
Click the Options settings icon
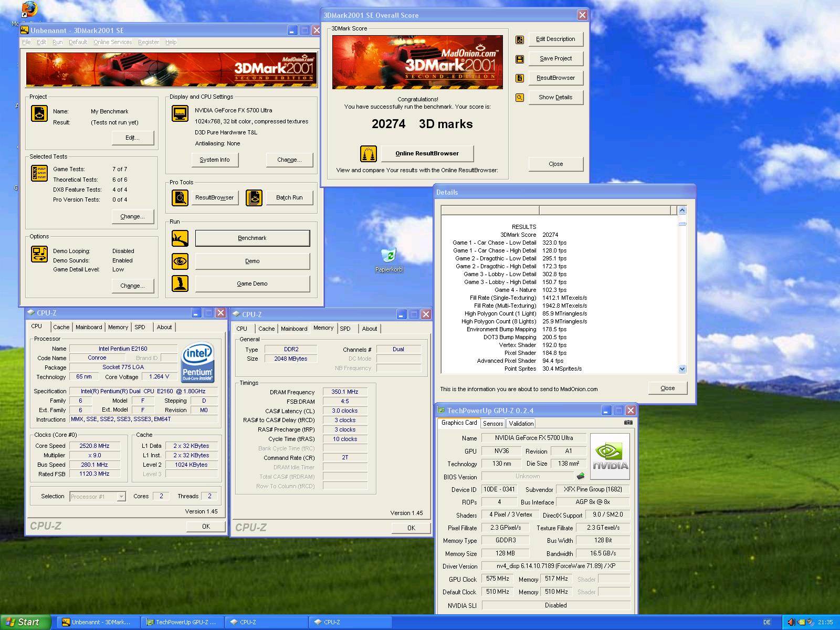tap(39, 254)
